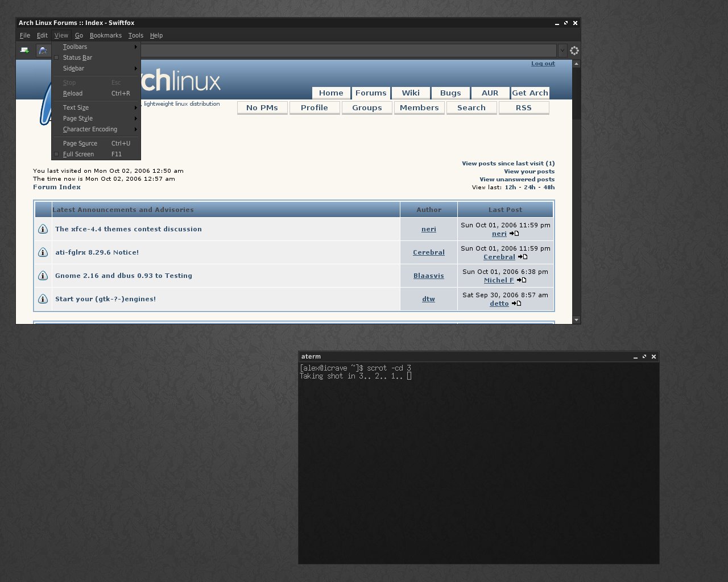Expand the Toolbars submenu
728x582 pixels.
tap(96, 47)
